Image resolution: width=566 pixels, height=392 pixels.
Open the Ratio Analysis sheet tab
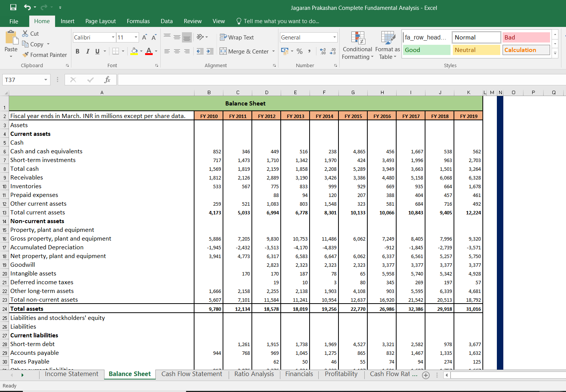pos(254,374)
